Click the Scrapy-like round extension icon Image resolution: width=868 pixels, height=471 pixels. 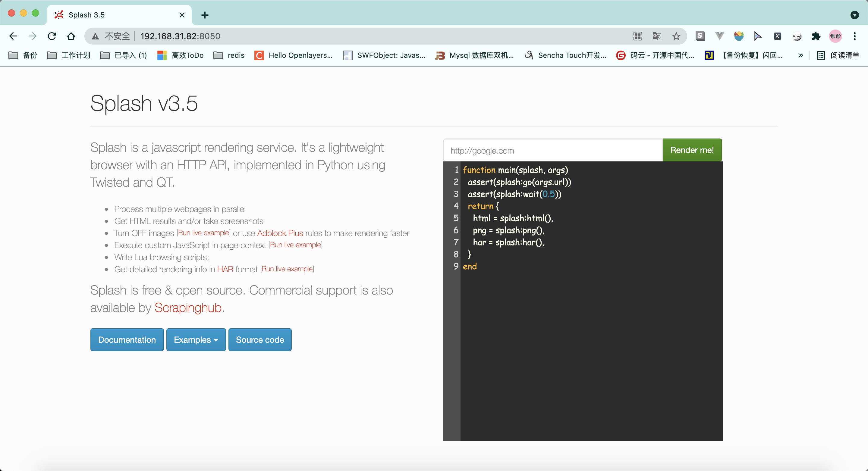[x=797, y=36]
